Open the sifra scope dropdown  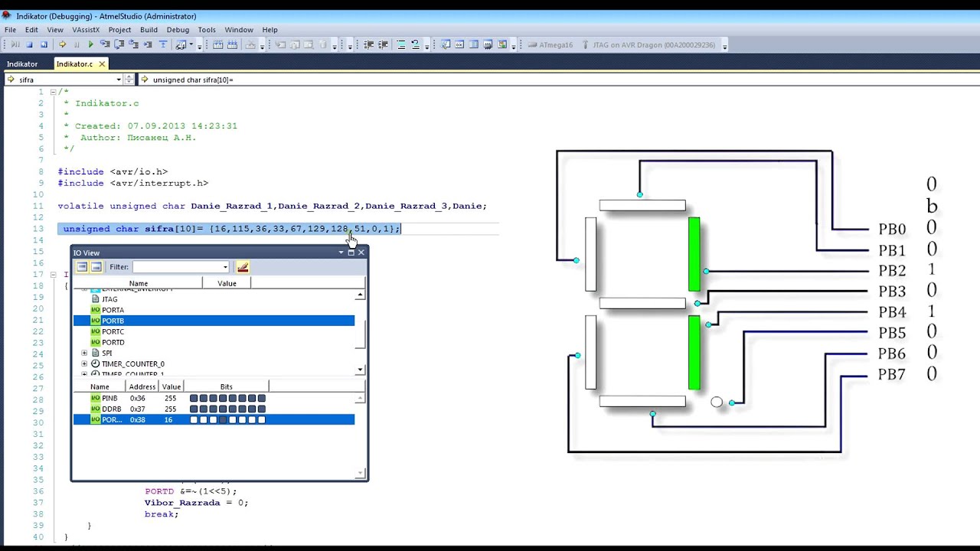(119, 80)
